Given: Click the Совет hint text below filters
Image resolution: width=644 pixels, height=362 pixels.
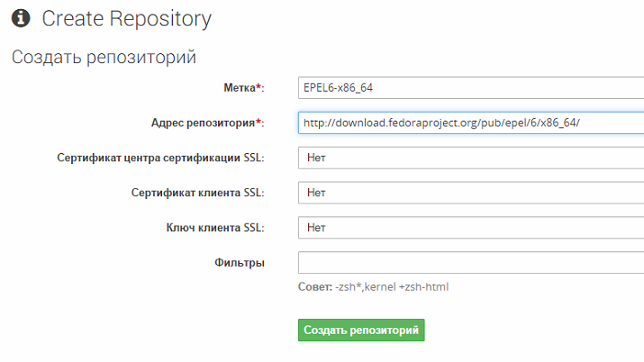Looking at the screenshot, I should (314, 287).
